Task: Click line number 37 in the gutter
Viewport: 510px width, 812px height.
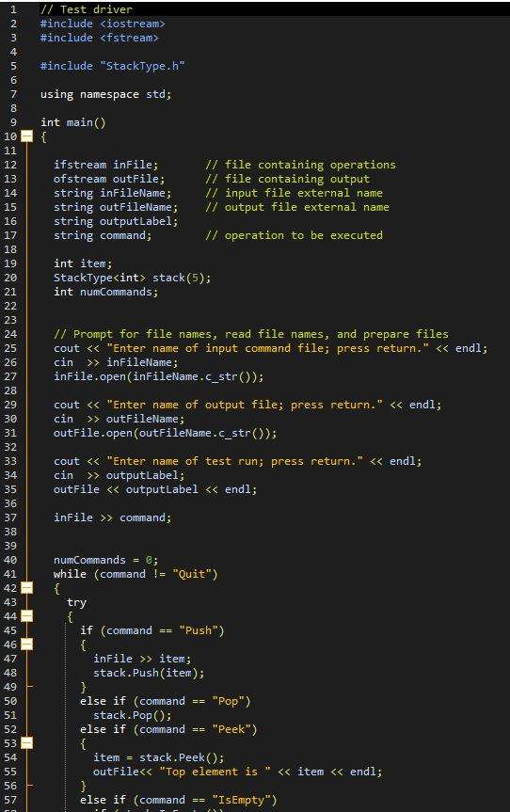Action: 10,517
